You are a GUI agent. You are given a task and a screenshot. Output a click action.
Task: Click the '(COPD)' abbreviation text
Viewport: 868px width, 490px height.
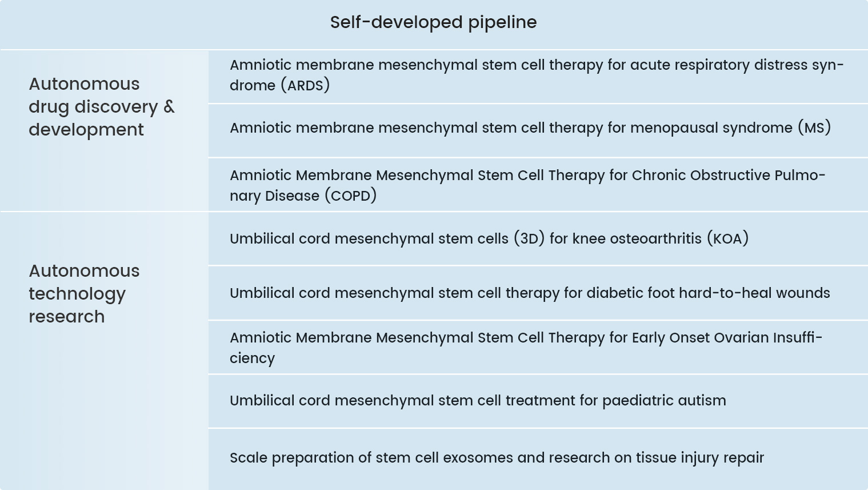pyautogui.click(x=350, y=196)
